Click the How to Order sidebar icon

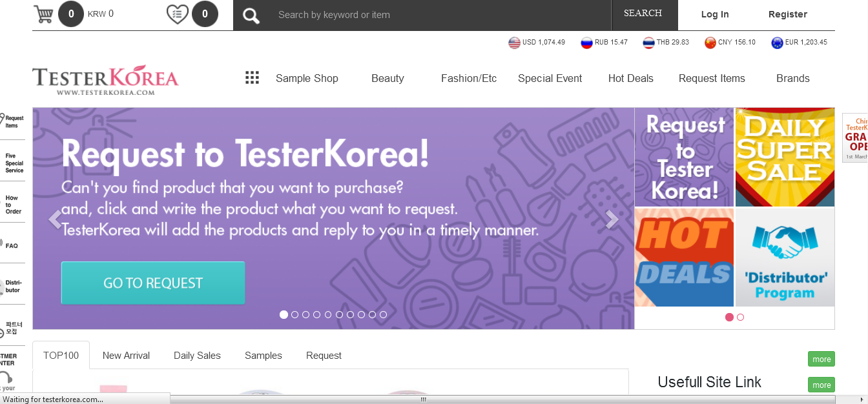(x=12, y=204)
